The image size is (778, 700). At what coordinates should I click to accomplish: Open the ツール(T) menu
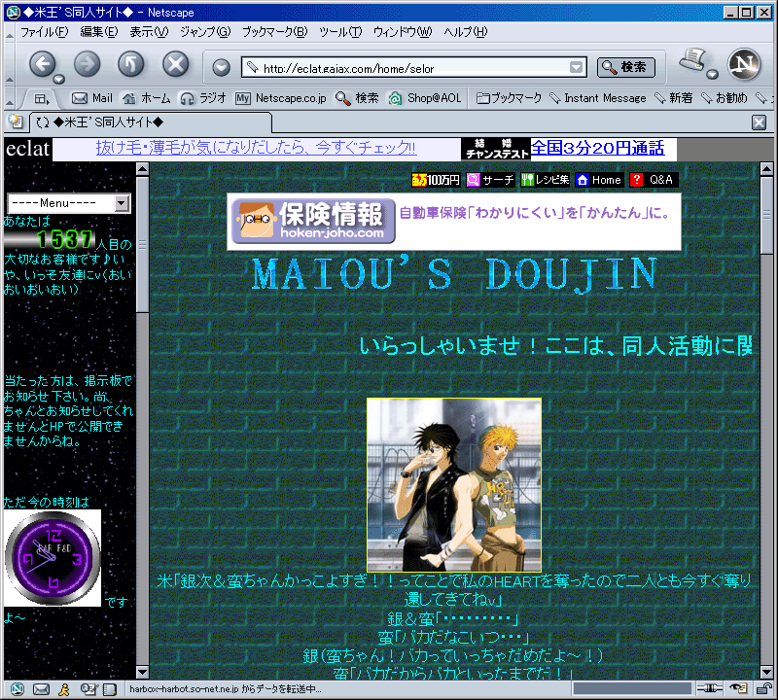point(339,32)
